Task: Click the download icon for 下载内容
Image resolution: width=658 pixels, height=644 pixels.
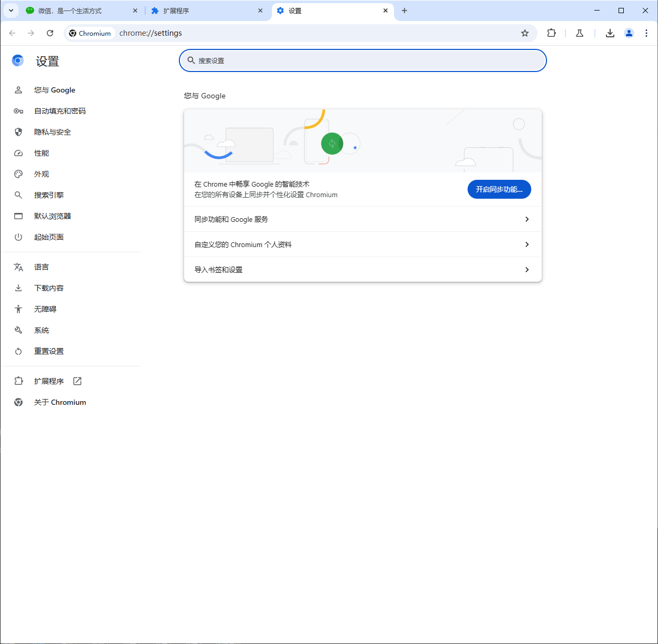Action: click(x=18, y=288)
